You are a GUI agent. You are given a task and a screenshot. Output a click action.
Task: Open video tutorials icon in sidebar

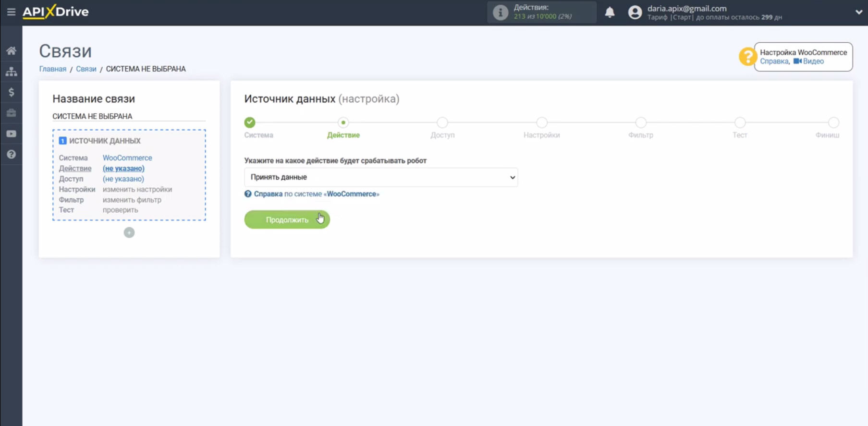[x=11, y=134]
